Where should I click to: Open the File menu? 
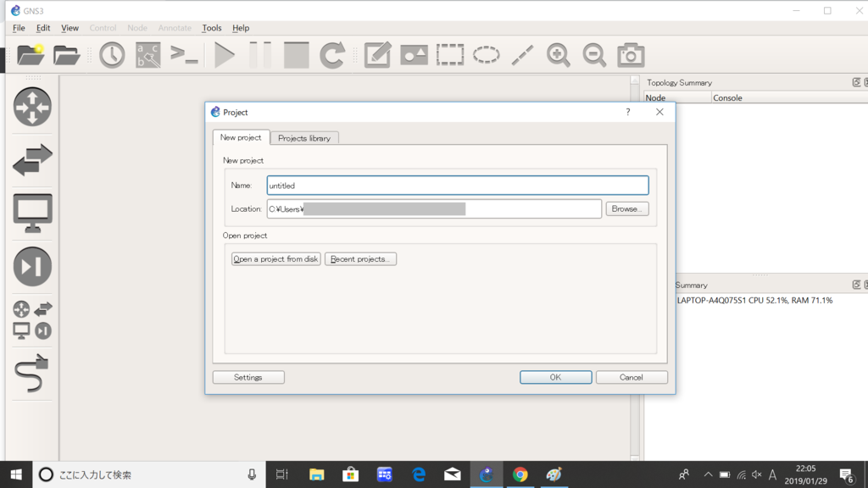click(x=19, y=28)
